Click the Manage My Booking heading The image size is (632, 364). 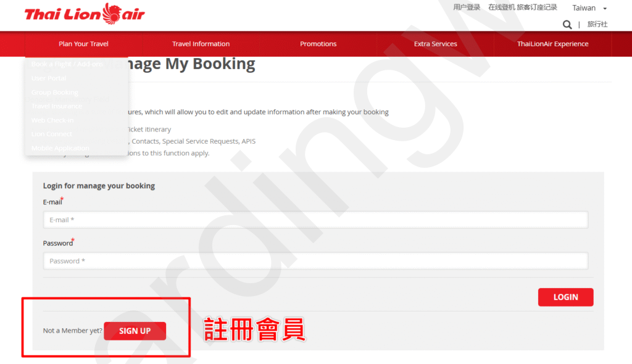tap(180, 64)
